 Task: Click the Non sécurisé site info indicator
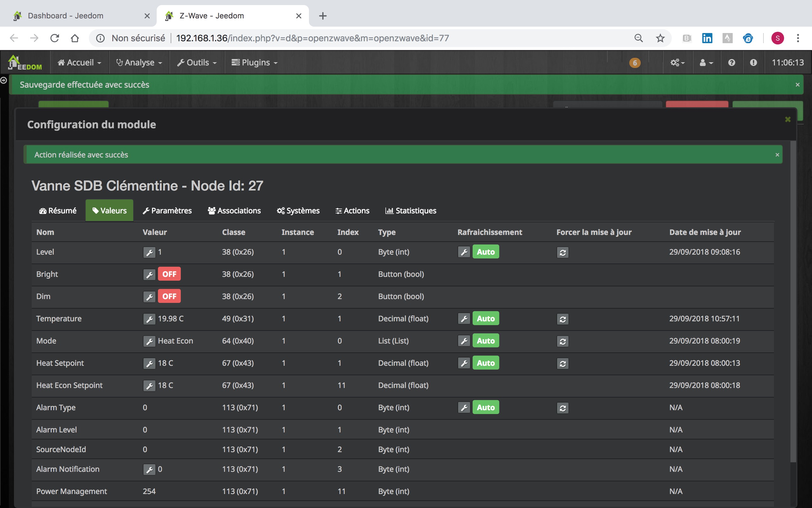tap(131, 38)
